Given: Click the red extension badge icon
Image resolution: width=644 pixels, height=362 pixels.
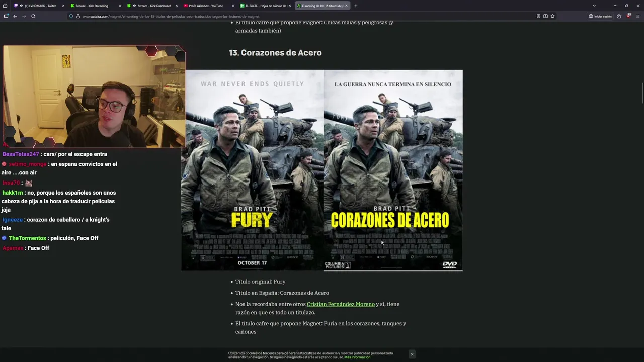Looking at the screenshot, I should 628,16.
